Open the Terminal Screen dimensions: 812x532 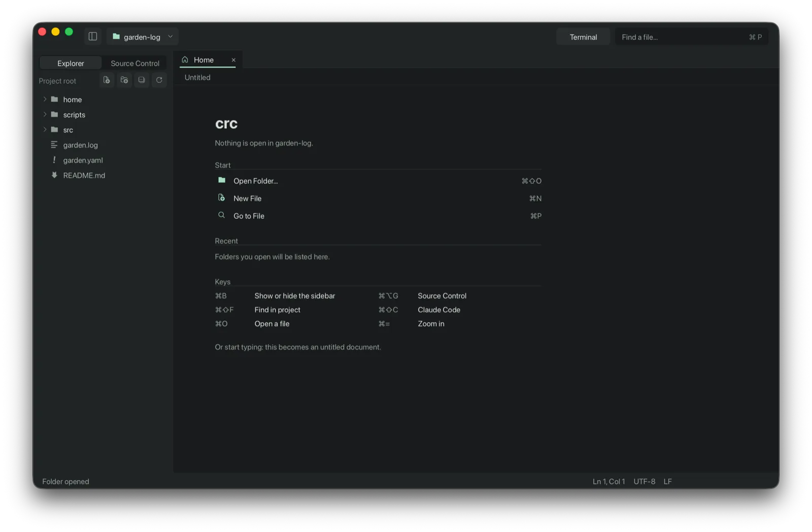coord(583,37)
